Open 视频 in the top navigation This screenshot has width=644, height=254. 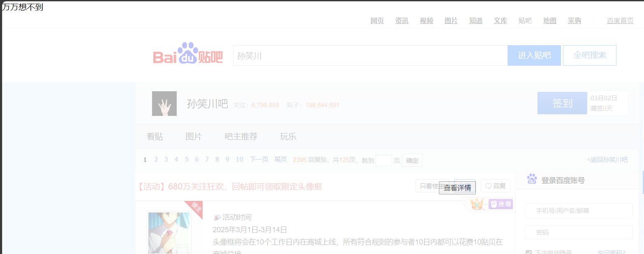pos(427,21)
